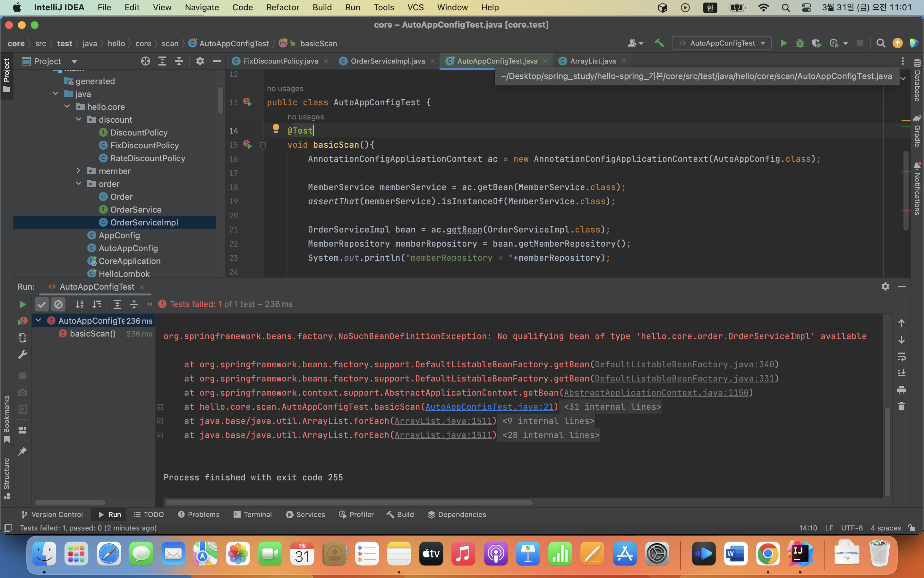Open Problems tool window
The image size is (924, 578).
pos(199,514)
